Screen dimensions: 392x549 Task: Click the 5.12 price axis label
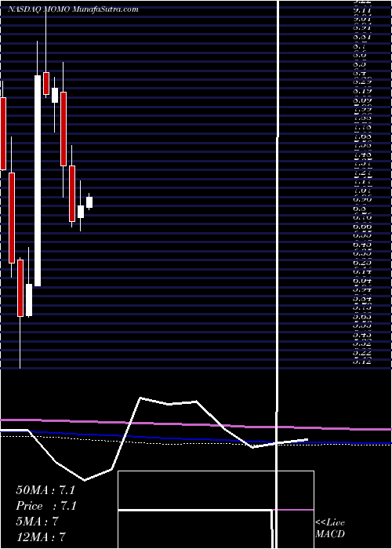362,362
